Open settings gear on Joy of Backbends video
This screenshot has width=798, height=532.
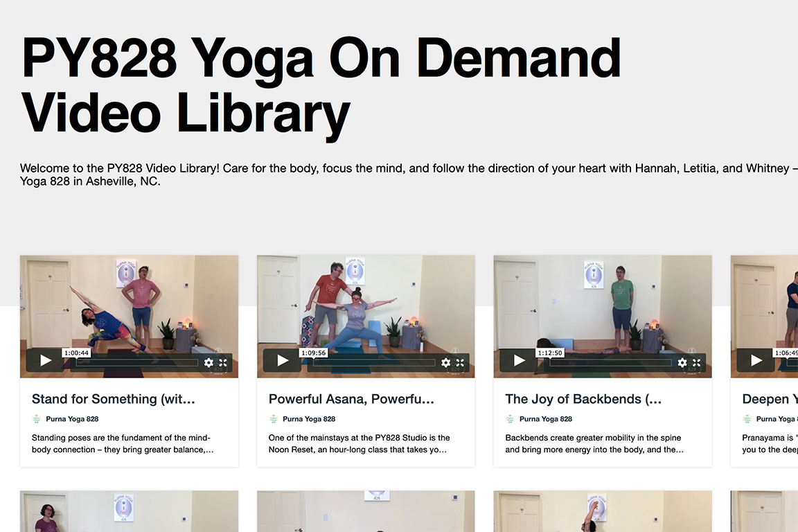click(x=682, y=362)
